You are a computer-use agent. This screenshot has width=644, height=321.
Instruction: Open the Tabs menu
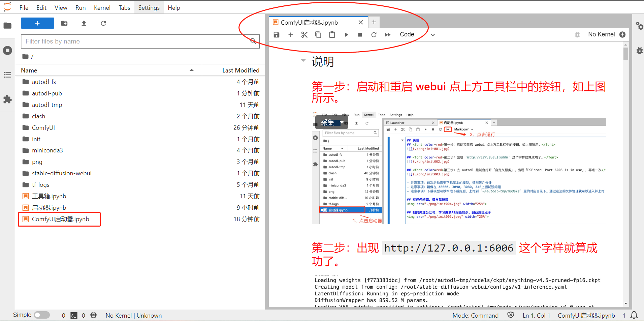124,7
